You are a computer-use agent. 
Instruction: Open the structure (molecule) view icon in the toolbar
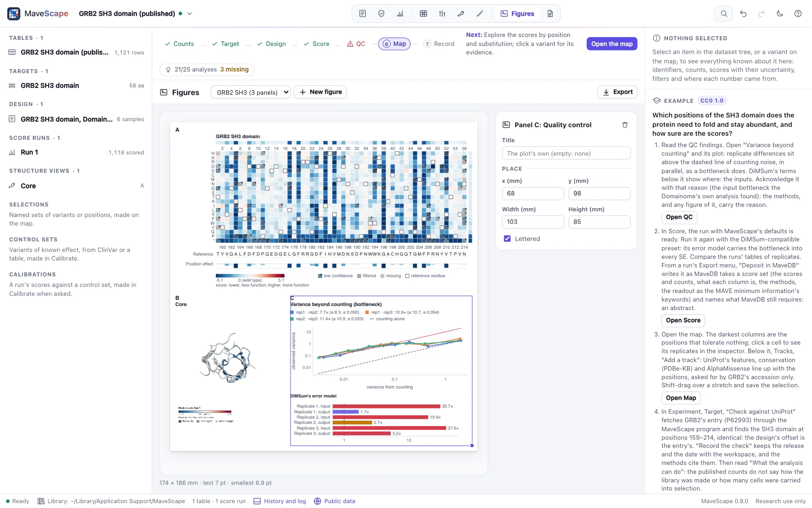click(x=461, y=13)
